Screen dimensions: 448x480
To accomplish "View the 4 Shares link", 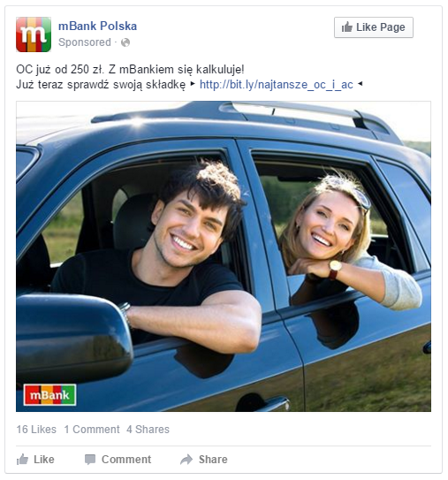I will point(148,430).
